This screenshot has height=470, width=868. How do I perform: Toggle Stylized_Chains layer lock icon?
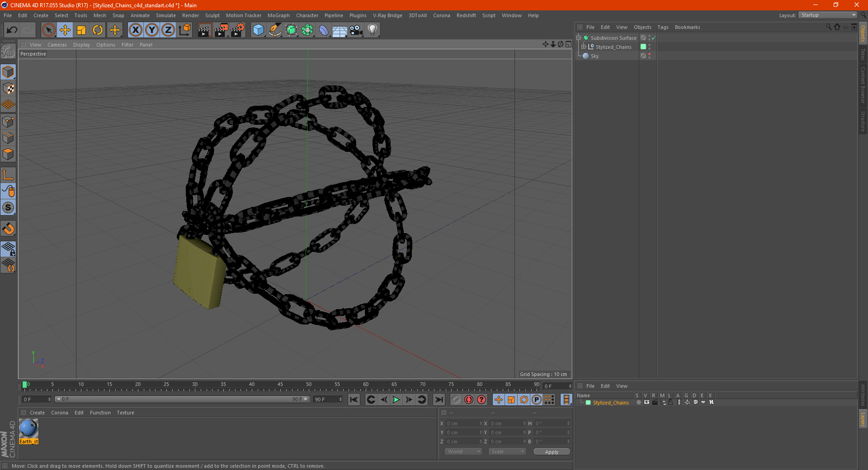coord(670,402)
